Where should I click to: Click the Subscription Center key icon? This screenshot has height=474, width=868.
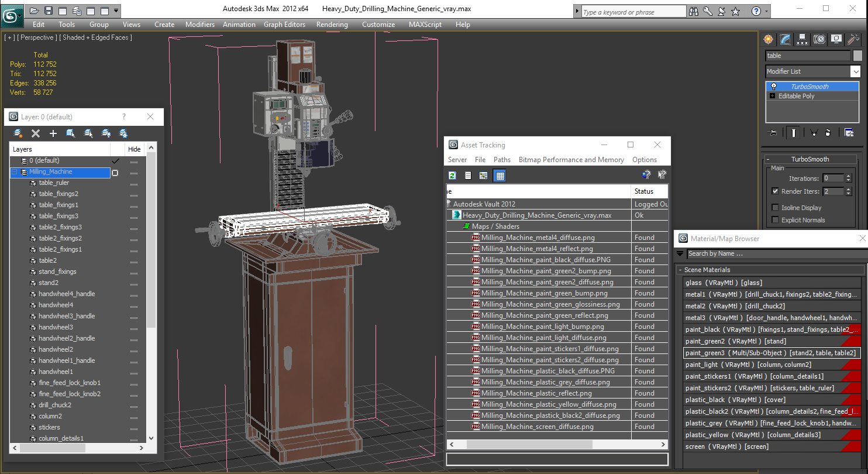708,11
